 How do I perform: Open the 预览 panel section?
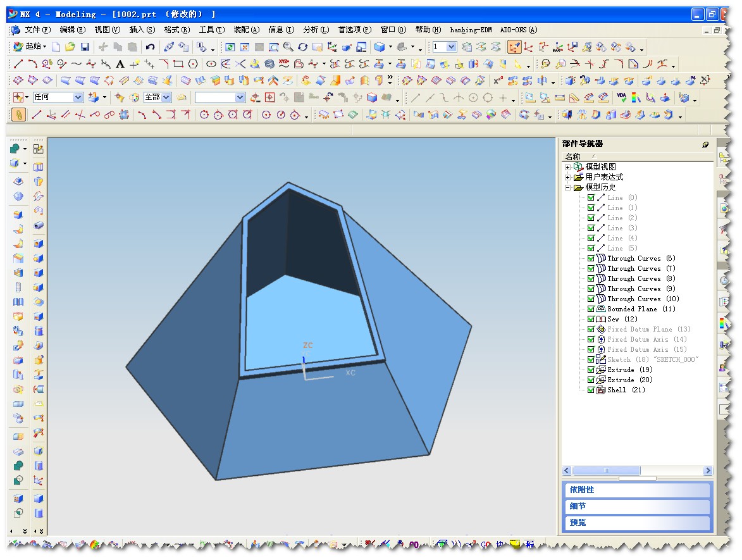tap(638, 523)
